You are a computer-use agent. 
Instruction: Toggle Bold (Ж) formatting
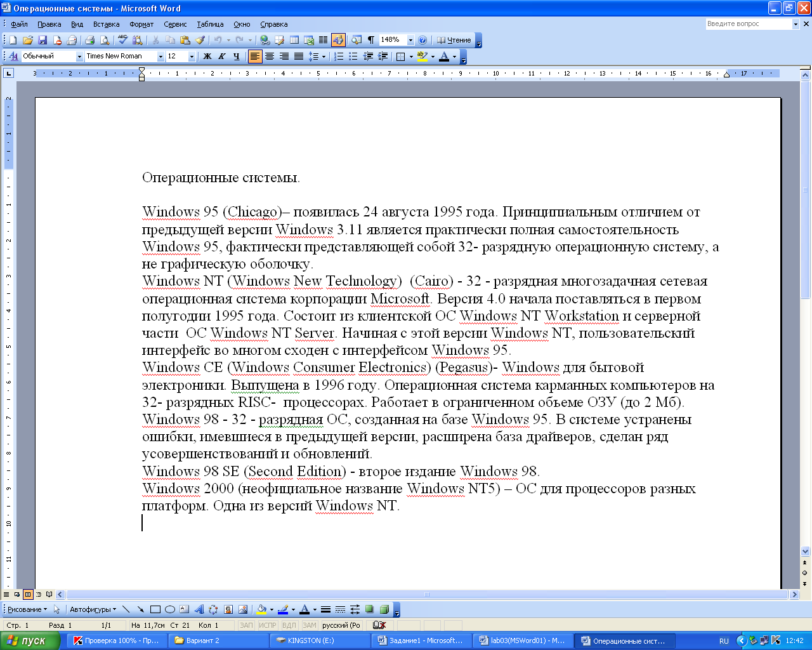[x=207, y=56]
